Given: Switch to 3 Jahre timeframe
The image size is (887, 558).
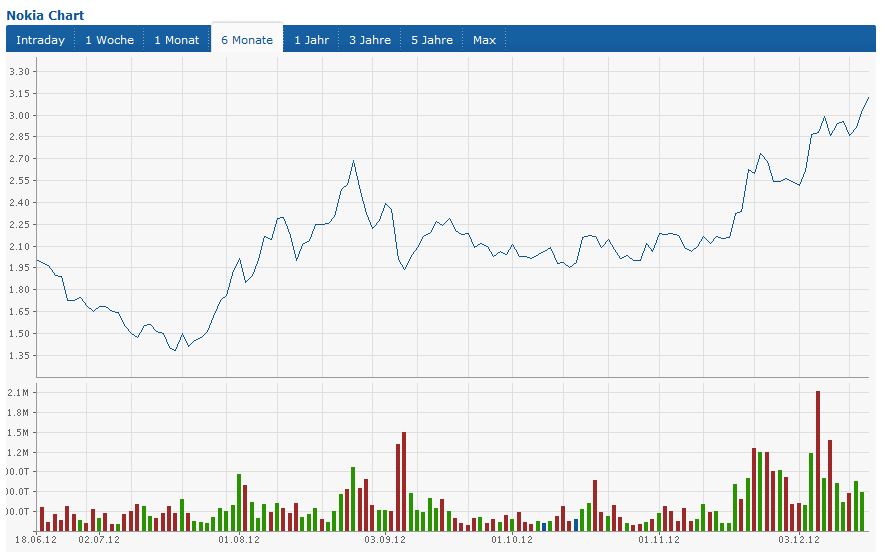Looking at the screenshot, I should pos(370,40).
